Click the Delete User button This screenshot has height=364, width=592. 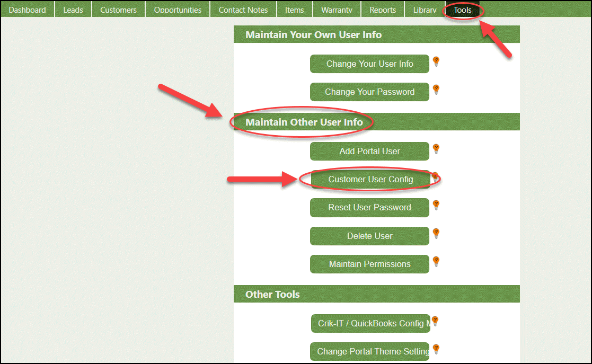point(369,236)
